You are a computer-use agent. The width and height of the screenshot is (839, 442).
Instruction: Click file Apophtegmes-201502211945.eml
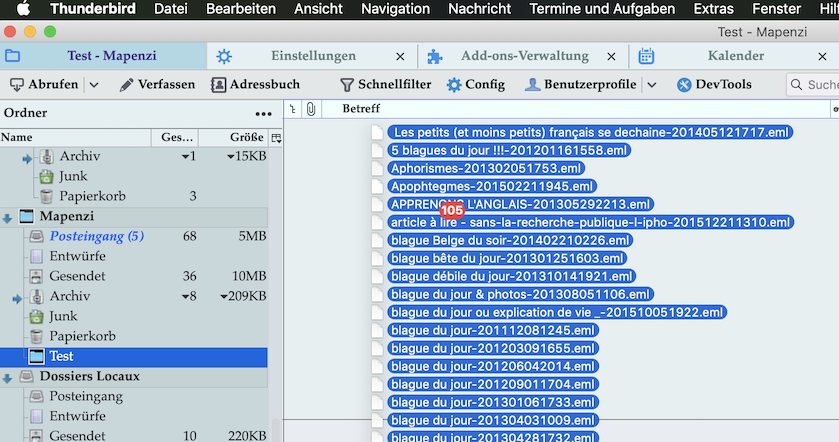click(492, 186)
